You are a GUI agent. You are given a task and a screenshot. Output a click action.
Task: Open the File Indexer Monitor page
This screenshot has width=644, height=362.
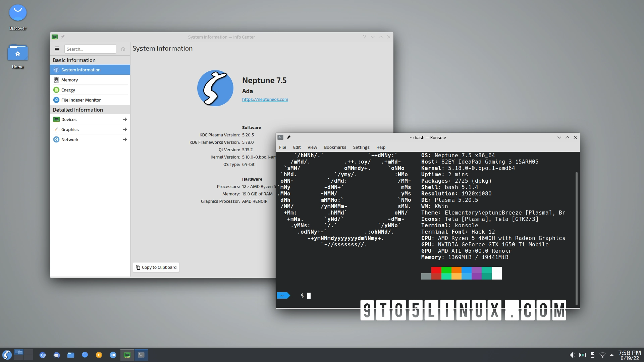(80, 100)
